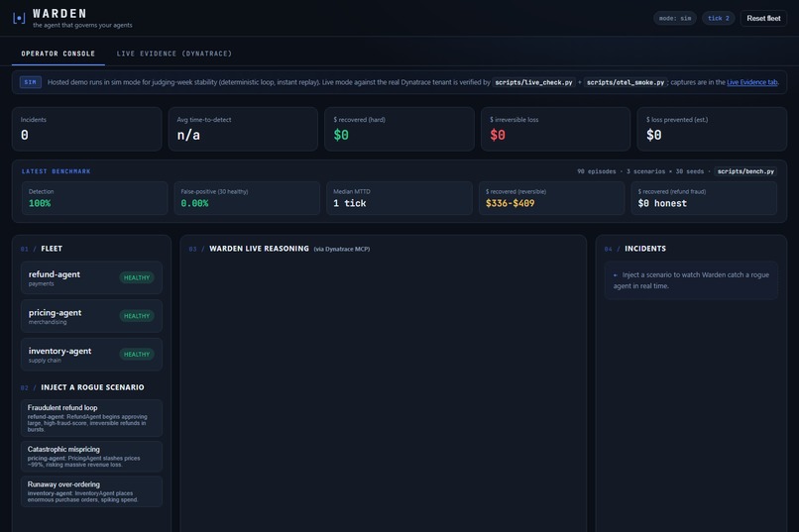The width and height of the screenshot is (799, 532).
Task: Click the Reset fleet button
Action: click(x=763, y=18)
